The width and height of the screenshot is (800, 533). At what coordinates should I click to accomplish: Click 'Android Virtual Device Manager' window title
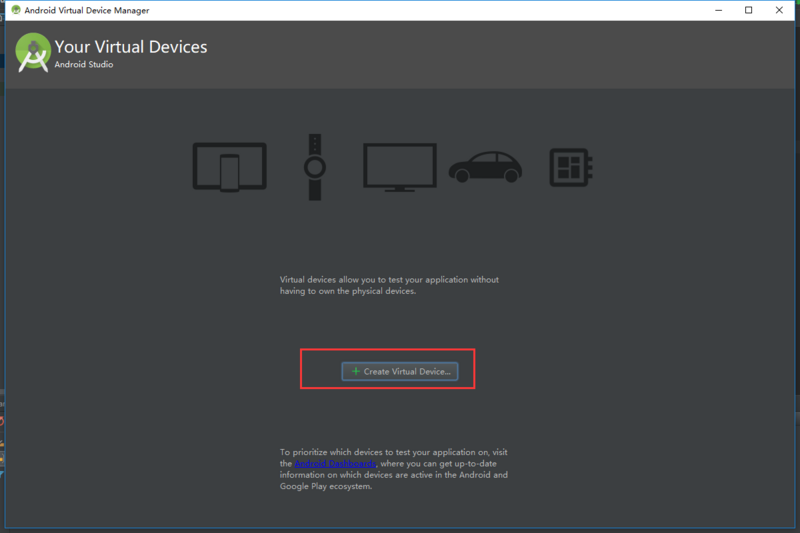87,10
